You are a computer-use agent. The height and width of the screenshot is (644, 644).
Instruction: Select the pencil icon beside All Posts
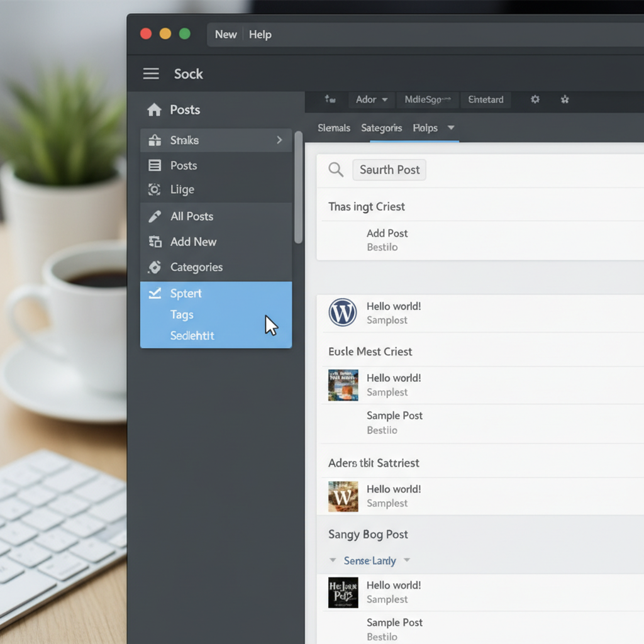[155, 216]
